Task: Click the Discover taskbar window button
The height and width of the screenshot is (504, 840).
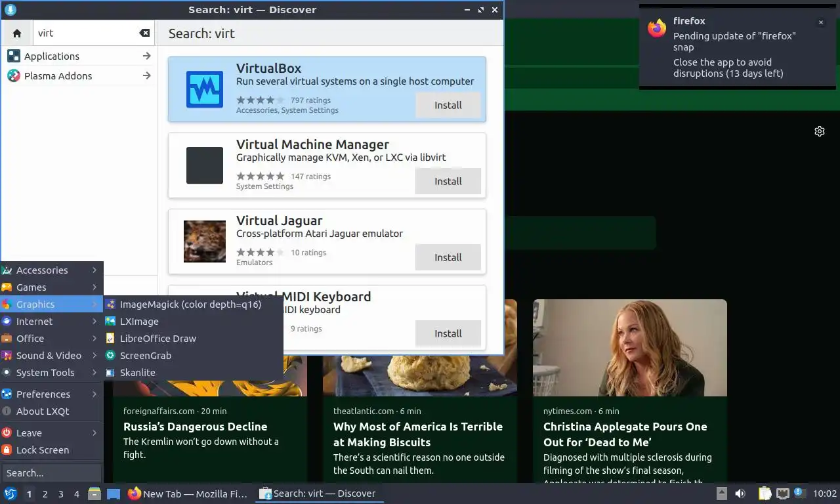Action: pyautogui.click(x=319, y=493)
